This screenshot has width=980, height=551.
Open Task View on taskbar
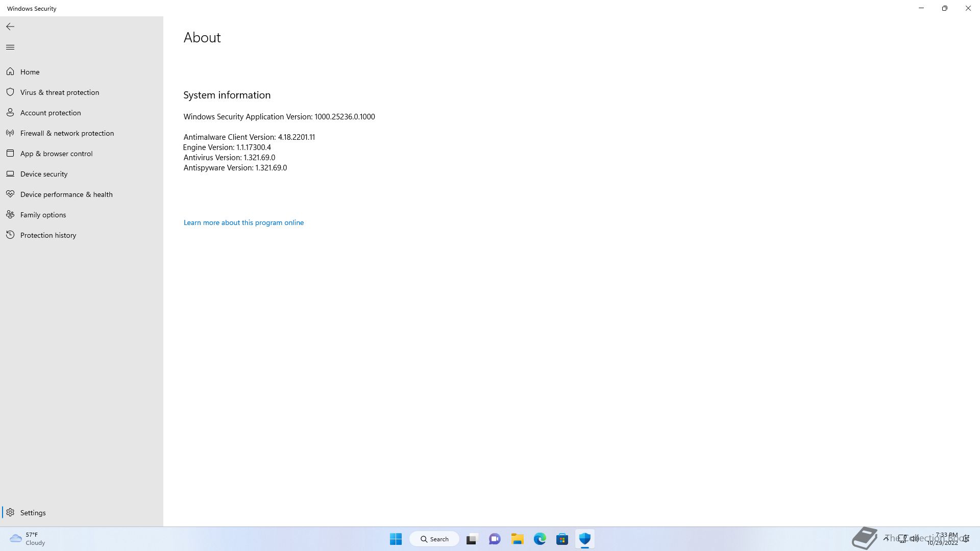click(x=472, y=539)
